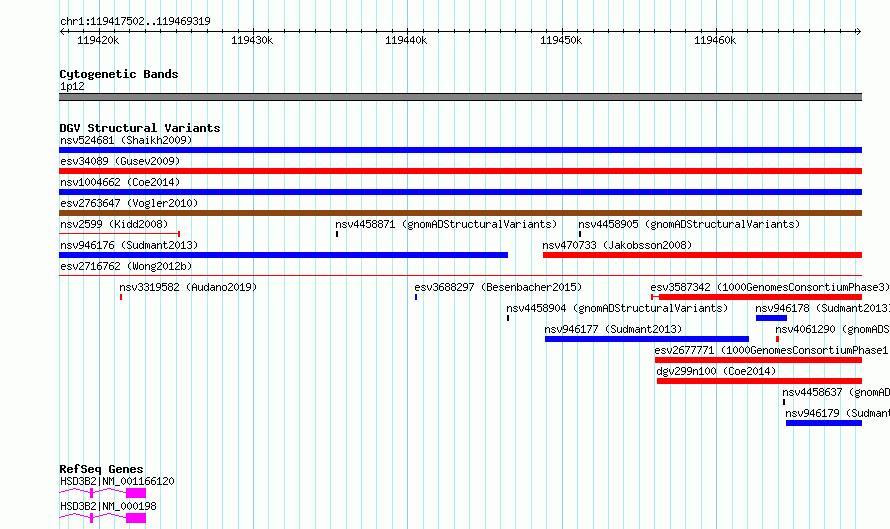The image size is (890, 529).
Task: Click the 119430k ruler tick label
Action: (x=252, y=40)
